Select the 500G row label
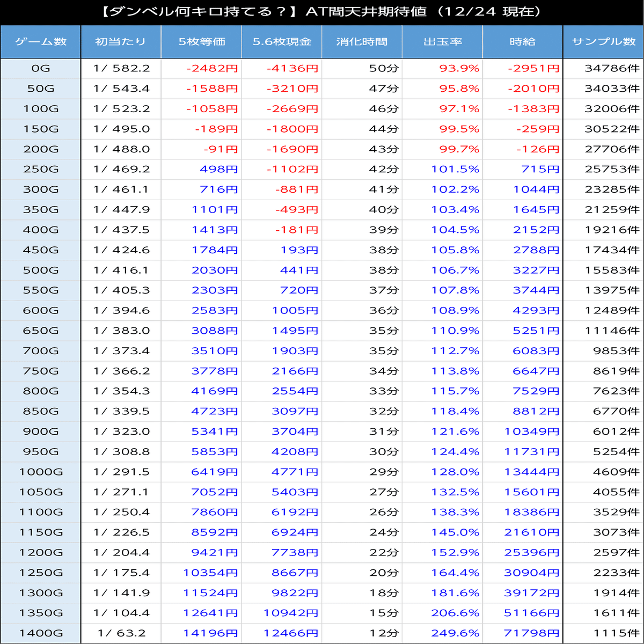This screenshot has width=644, height=644. click(41, 270)
